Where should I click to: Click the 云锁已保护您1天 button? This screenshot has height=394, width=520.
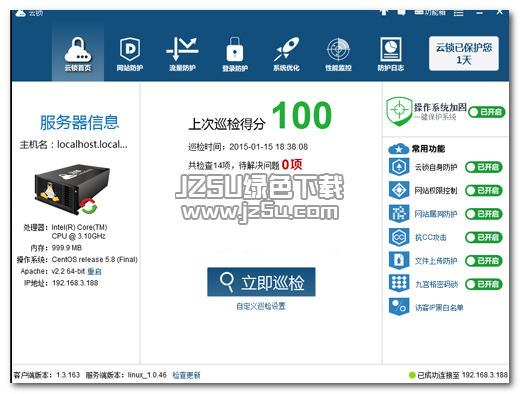464,53
